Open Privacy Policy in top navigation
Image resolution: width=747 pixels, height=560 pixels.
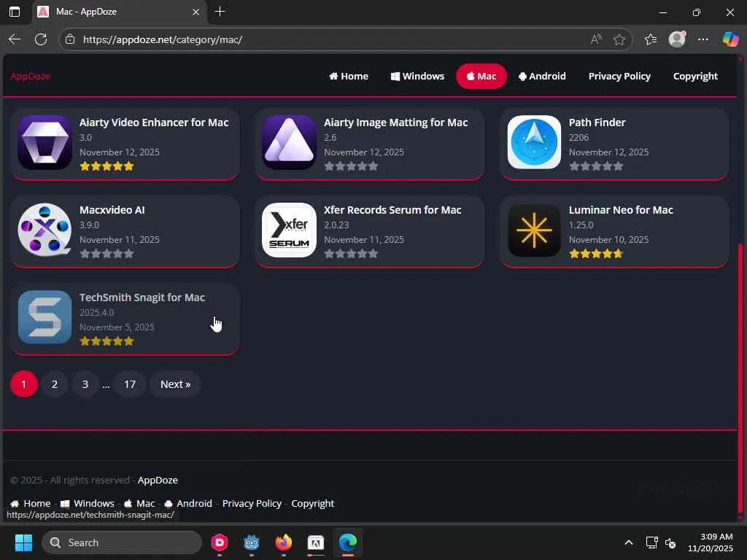[x=619, y=76]
